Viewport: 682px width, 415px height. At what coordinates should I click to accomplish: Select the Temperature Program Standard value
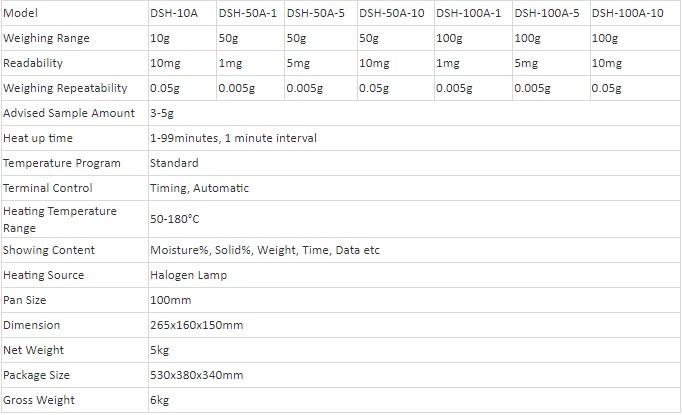click(x=174, y=163)
